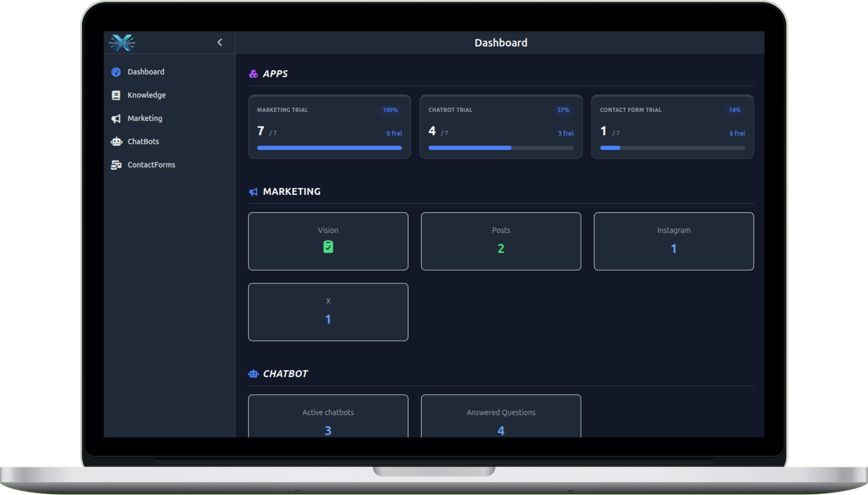Click the Knowledge book icon

116,95
